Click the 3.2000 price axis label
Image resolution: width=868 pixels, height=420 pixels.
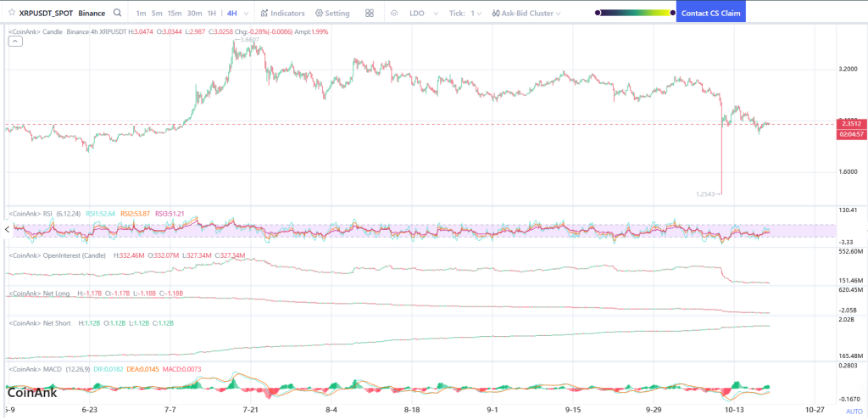(x=849, y=70)
